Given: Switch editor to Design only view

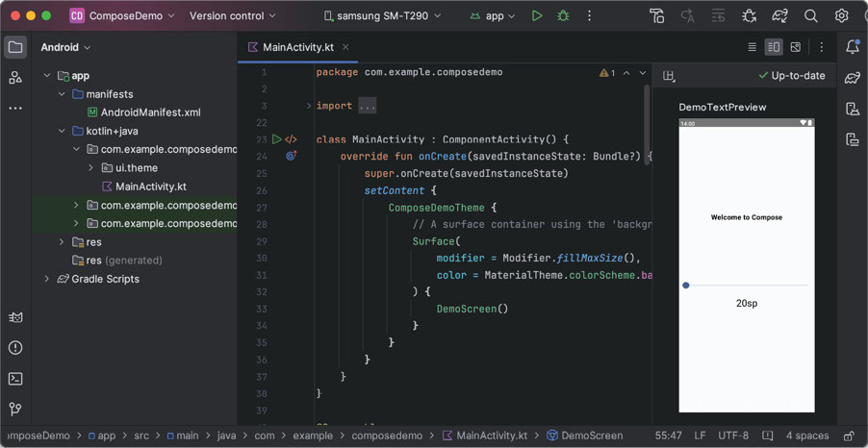Looking at the screenshot, I should (x=796, y=47).
